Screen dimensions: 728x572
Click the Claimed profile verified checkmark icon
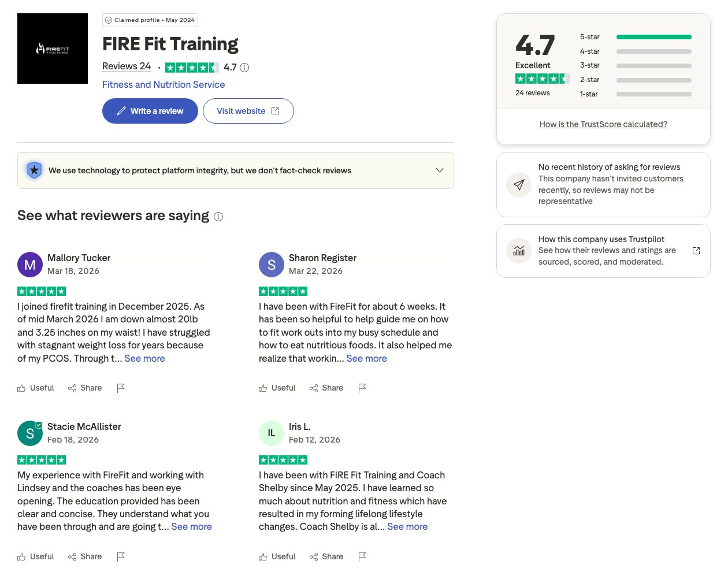click(109, 20)
